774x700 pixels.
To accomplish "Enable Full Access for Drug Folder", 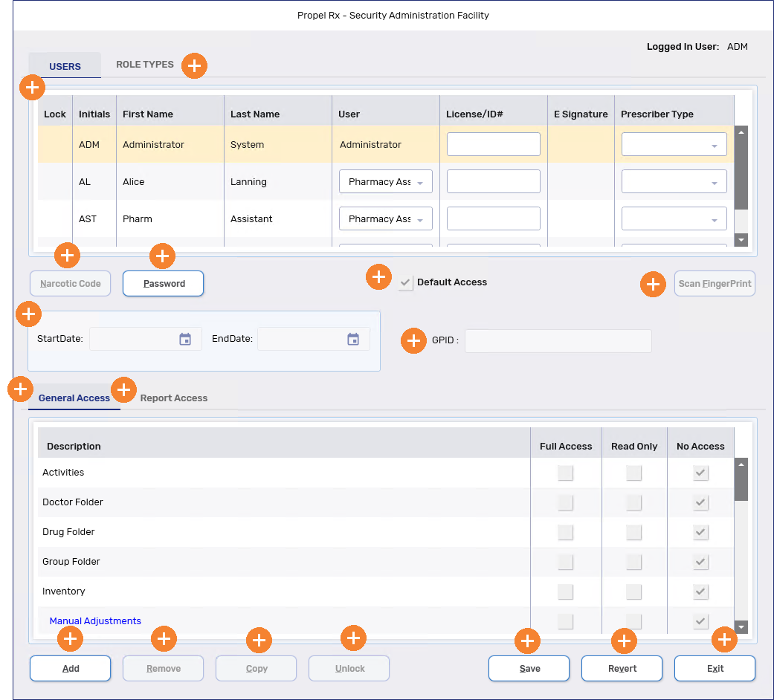I will tap(565, 532).
